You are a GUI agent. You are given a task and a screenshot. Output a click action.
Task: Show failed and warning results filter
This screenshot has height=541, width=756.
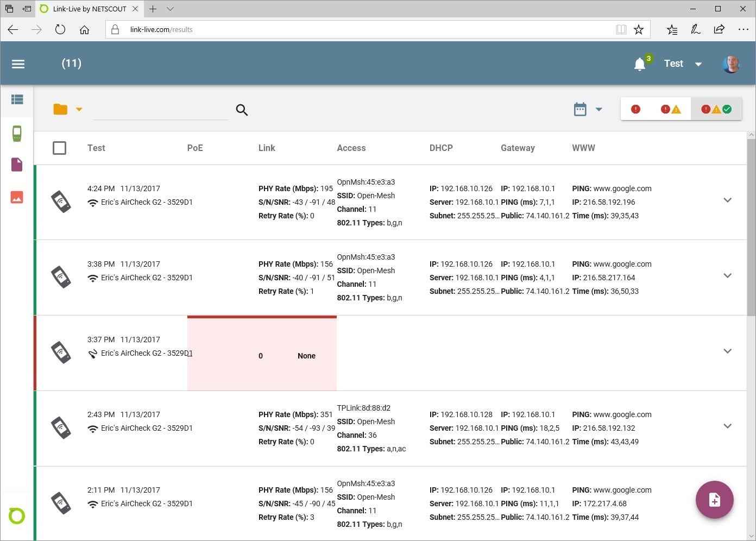point(670,109)
